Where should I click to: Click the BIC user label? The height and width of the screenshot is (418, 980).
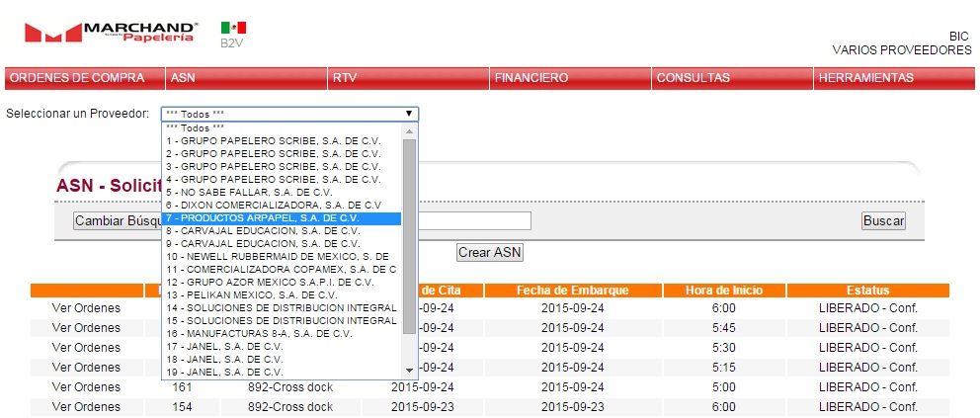(958, 37)
